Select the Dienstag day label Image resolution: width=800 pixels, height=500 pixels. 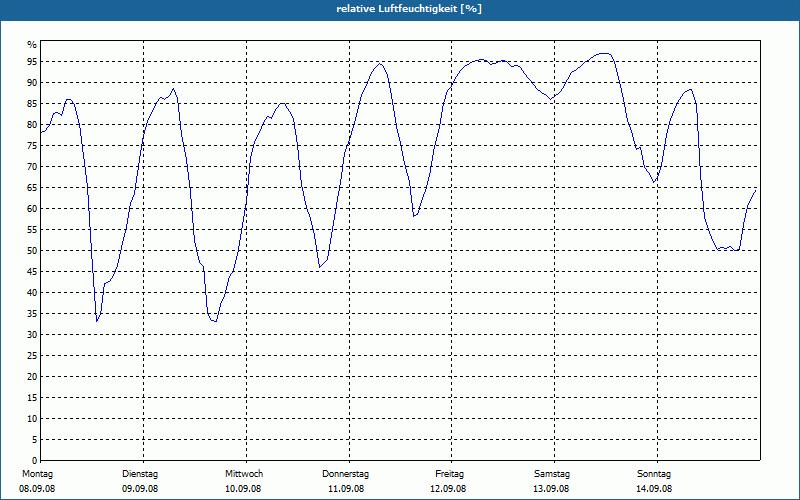pos(140,474)
